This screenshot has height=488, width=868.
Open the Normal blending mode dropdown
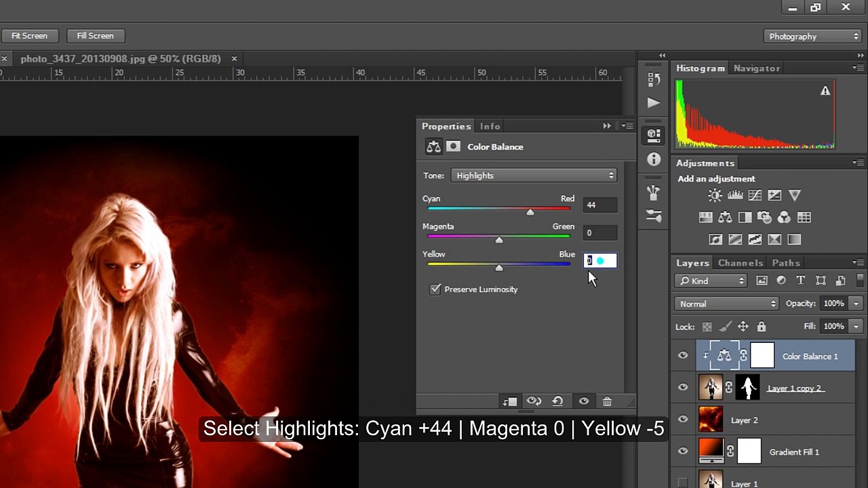point(727,304)
